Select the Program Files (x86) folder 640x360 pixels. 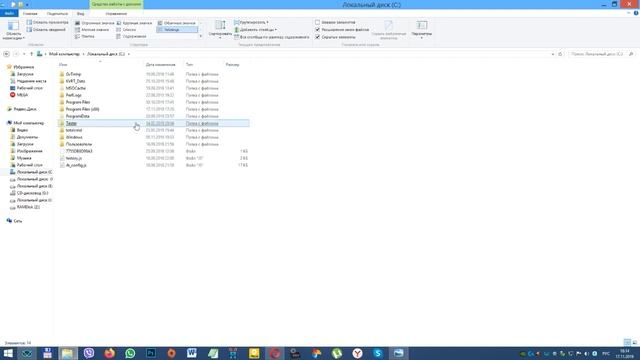pos(82,109)
